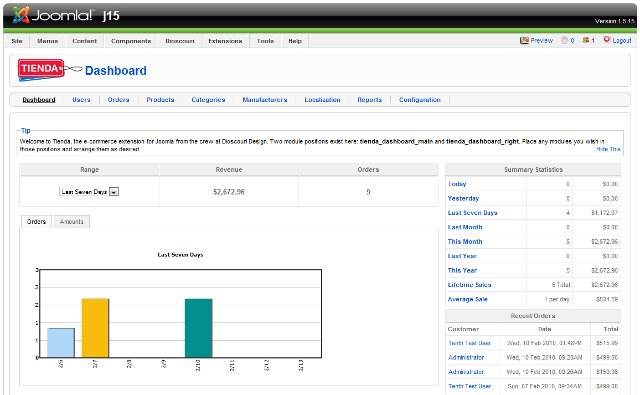The height and width of the screenshot is (395, 640).
Task: Open the Content menu
Action: pos(84,41)
